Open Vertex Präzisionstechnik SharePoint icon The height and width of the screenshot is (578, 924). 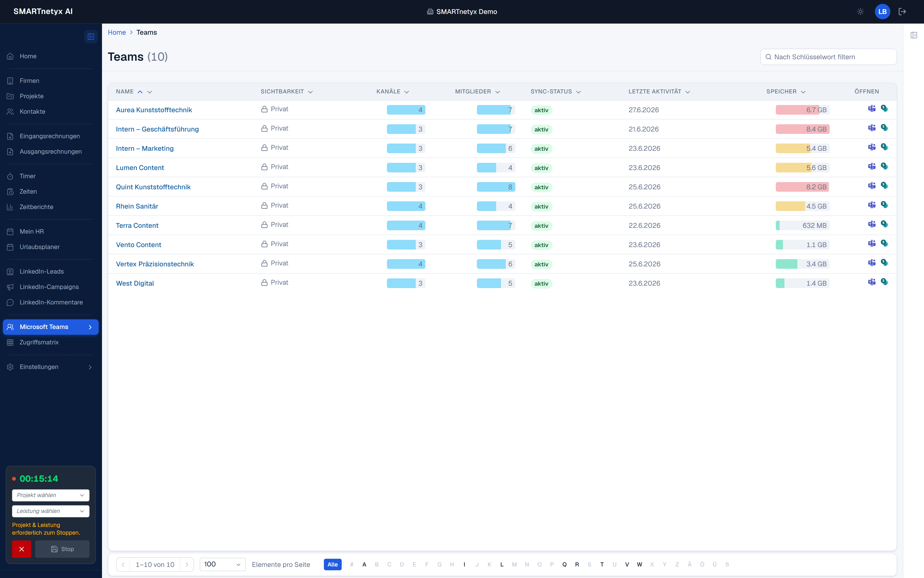pyautogui.click(x=884, y=263)
